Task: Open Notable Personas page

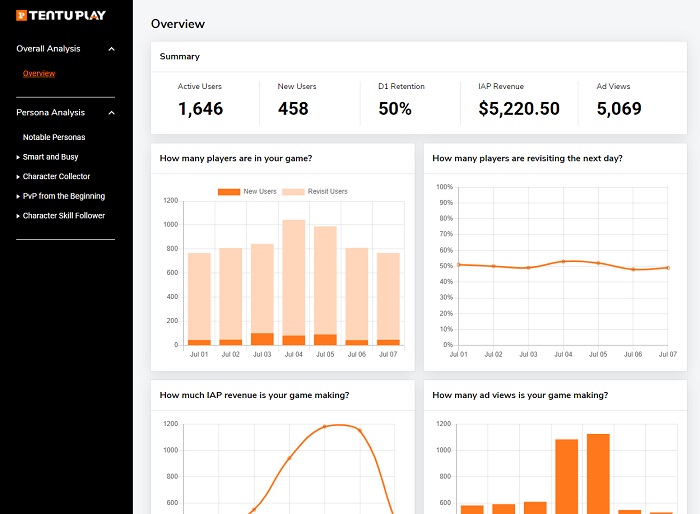Action: pos(54,137)
